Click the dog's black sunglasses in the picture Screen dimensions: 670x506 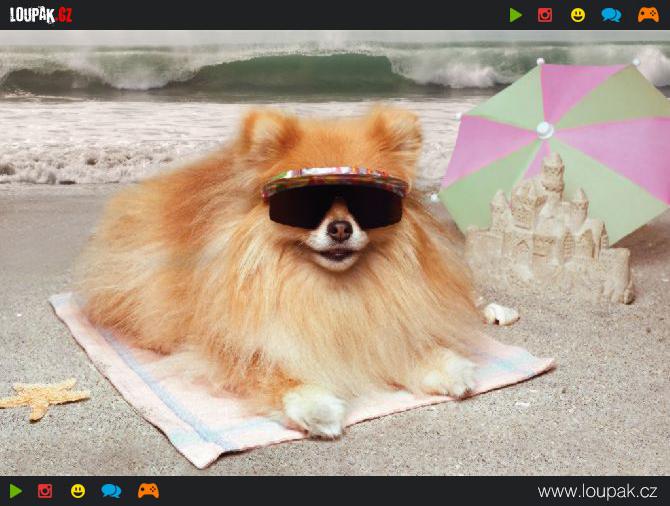(x=334, y=207)
